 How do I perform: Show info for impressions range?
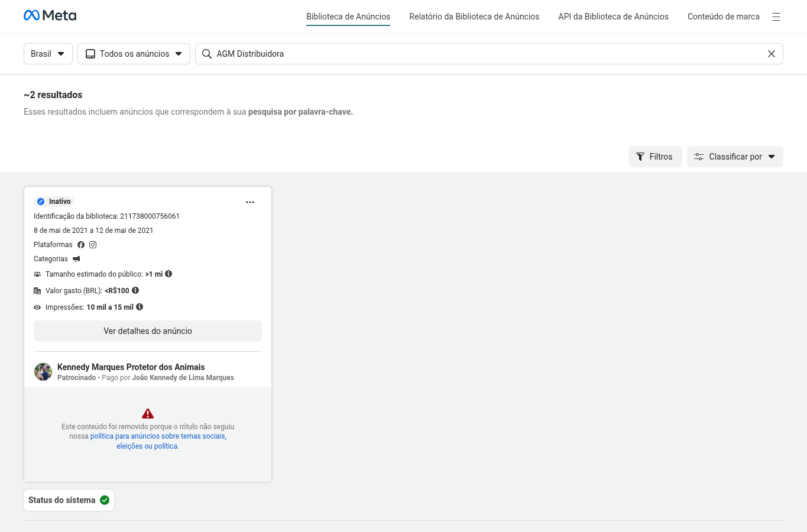[x=140, y=307]
